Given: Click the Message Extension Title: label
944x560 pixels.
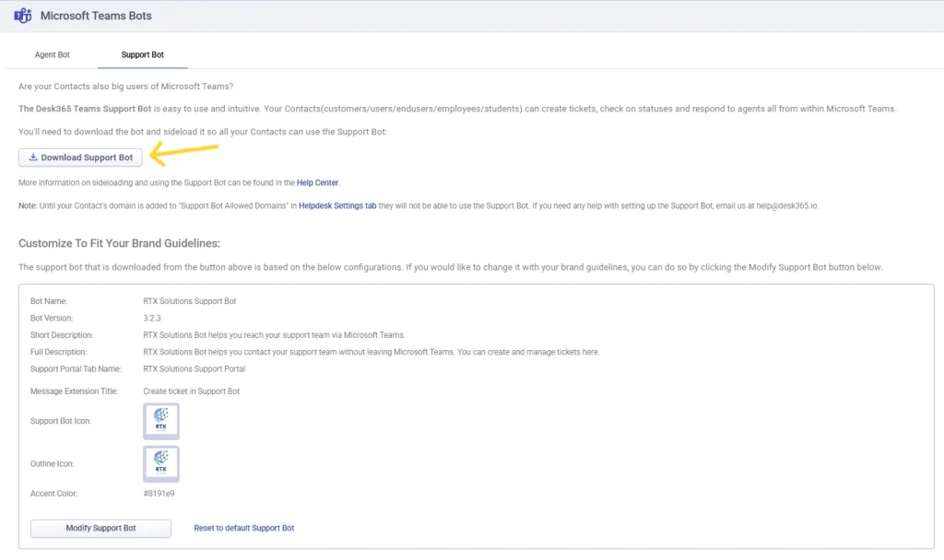Looking at the screenshot, I should click(74, 391).
